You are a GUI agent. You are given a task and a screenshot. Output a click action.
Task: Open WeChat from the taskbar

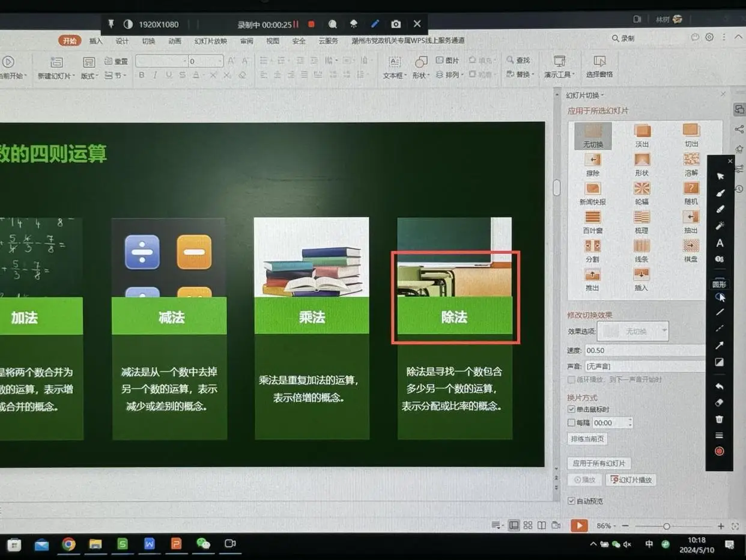click(x=203, y=544)
